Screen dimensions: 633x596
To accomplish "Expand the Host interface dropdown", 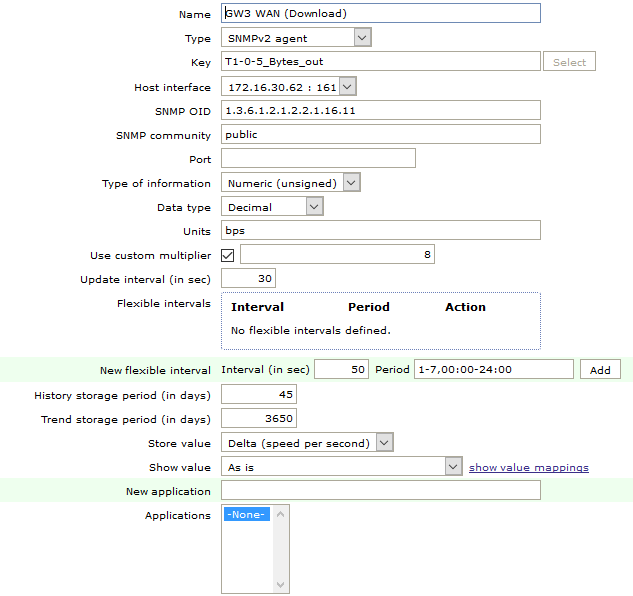I will [x=288, y=87].
